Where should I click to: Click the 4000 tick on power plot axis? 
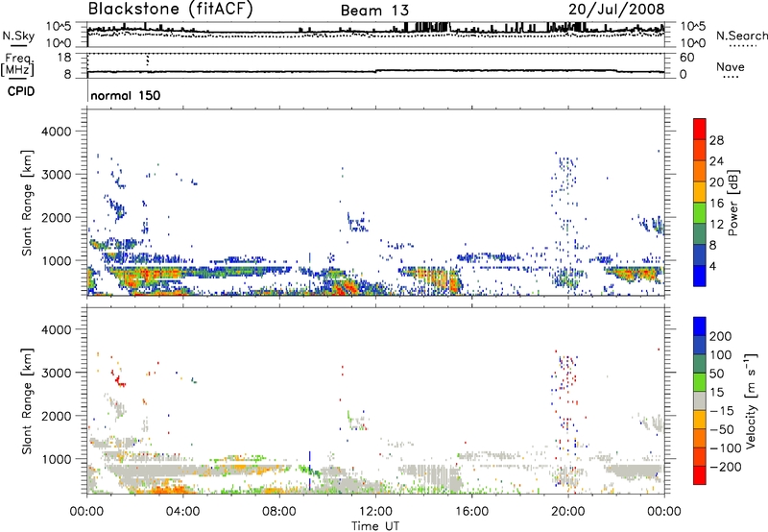tap(56, 132)
